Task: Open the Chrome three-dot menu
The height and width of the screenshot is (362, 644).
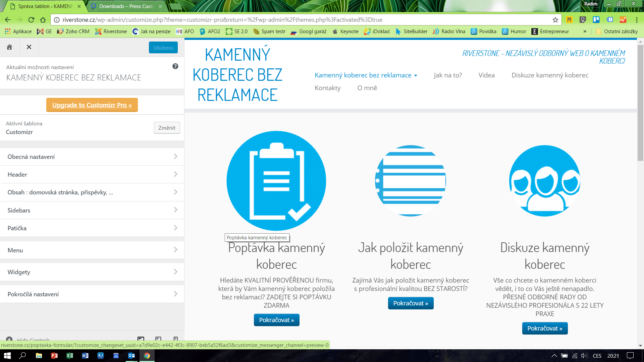Action: click(637, 20)
